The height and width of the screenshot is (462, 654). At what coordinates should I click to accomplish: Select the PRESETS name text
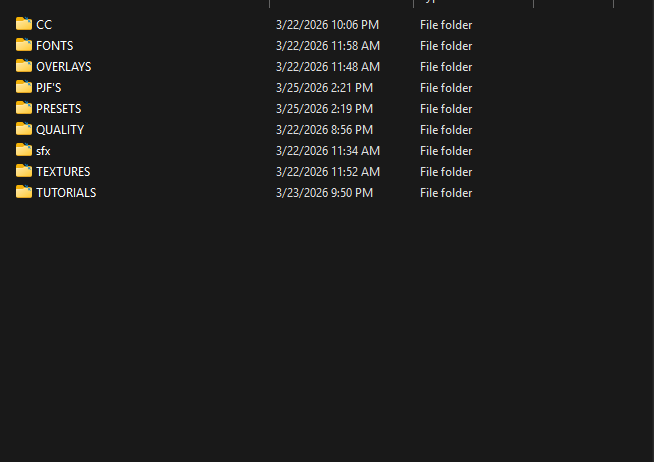click(x=58, y=109)
